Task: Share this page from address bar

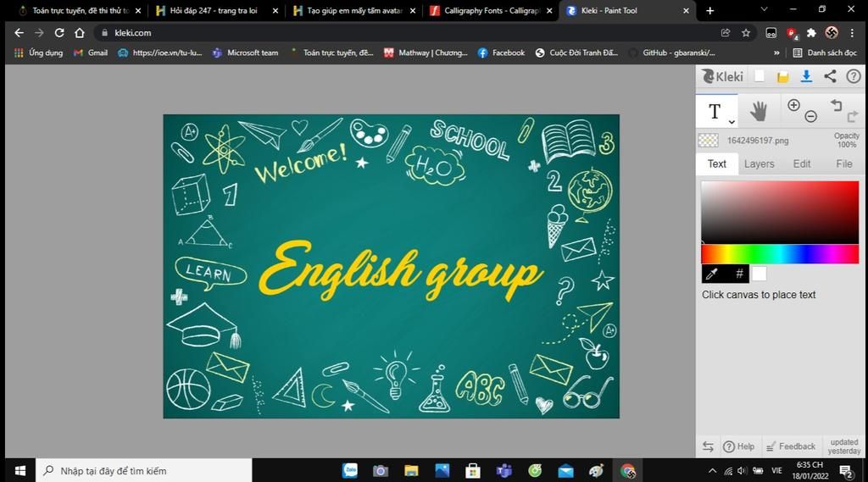Action: point(726,33)
